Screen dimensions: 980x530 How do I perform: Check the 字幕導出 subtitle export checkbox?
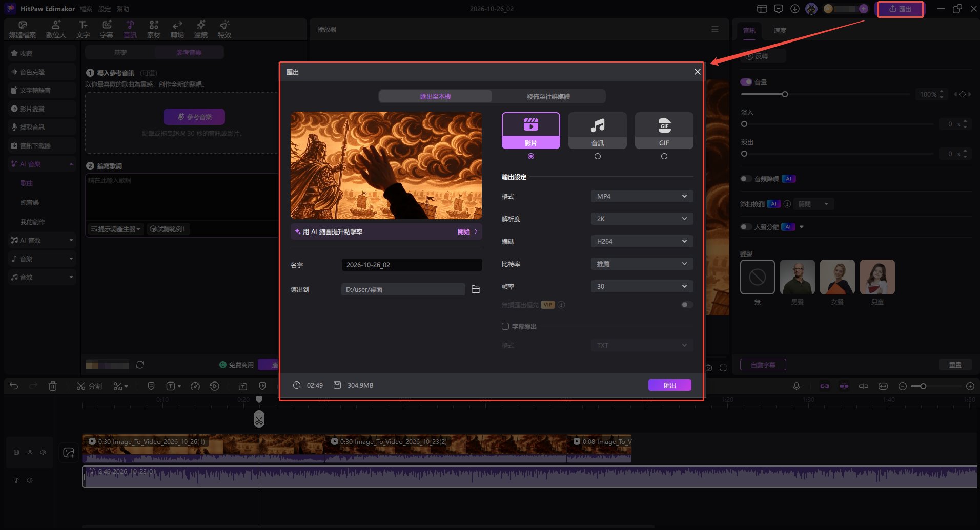tap(505, 326)
